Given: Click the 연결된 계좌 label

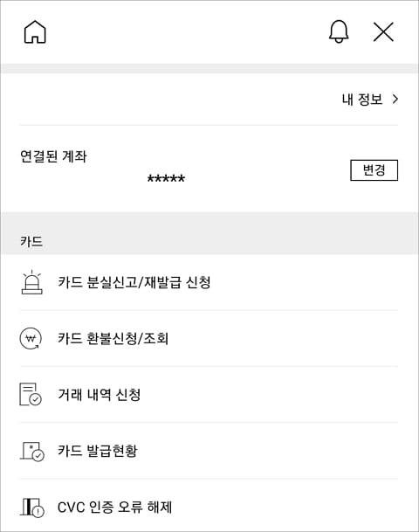Looking at the screenshot, I should point(53,156).
